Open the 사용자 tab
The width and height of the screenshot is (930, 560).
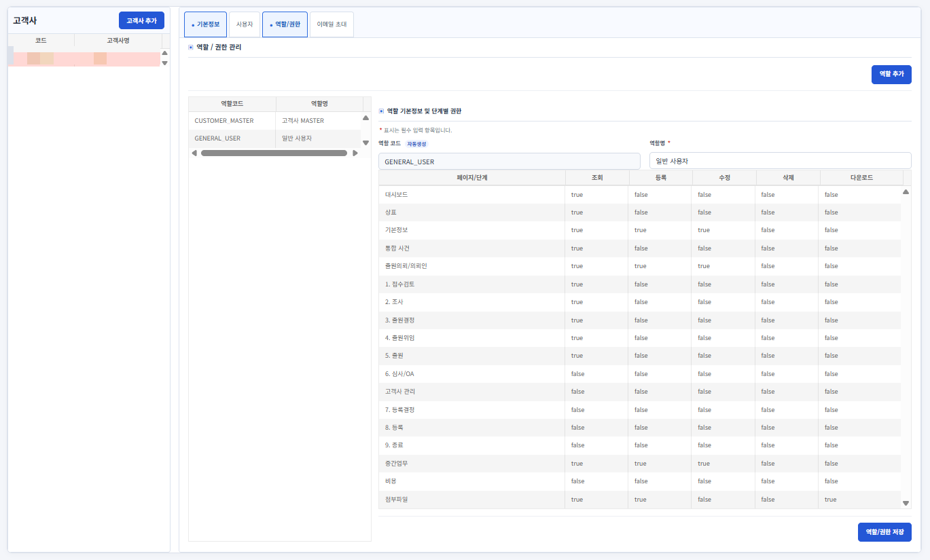click(x=245, y=24)
